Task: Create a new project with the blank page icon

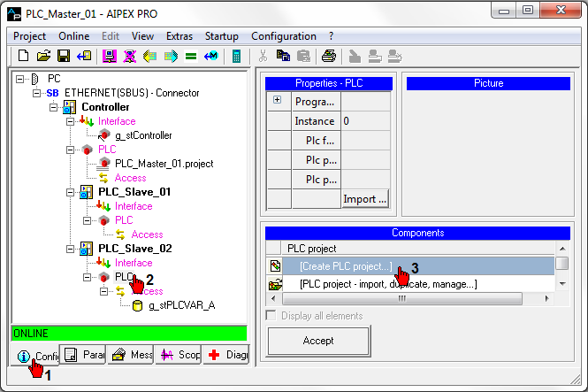Action: pos(23,57)
